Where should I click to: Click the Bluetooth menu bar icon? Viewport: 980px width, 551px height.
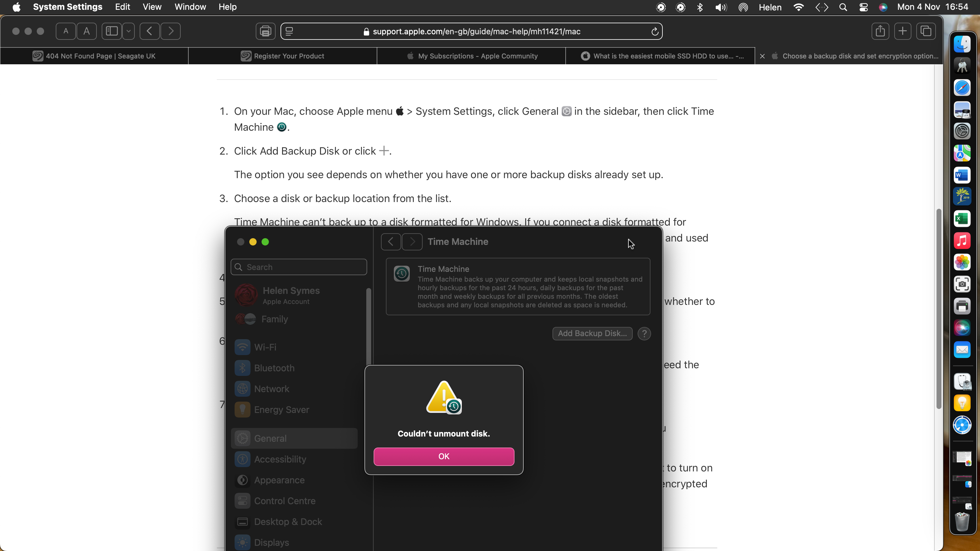[699, 7]
